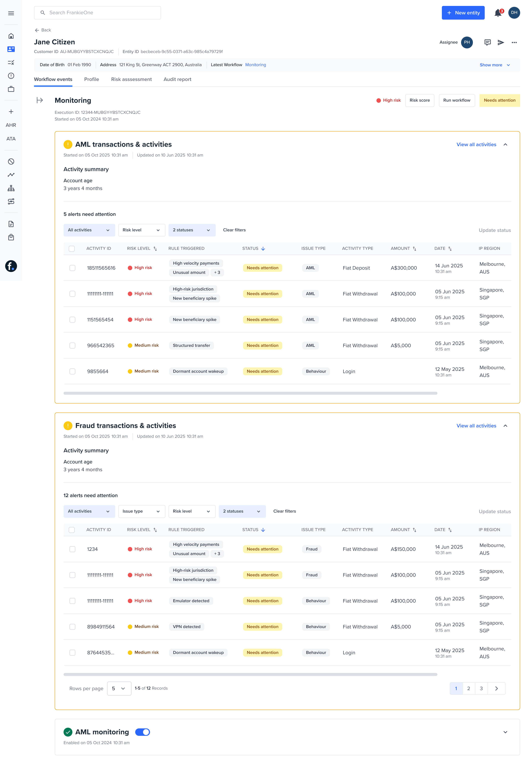Image resolution: width=532 pixels, height=782 pixels.
Task: Open the Audit report tab
Action: (177, 79)
